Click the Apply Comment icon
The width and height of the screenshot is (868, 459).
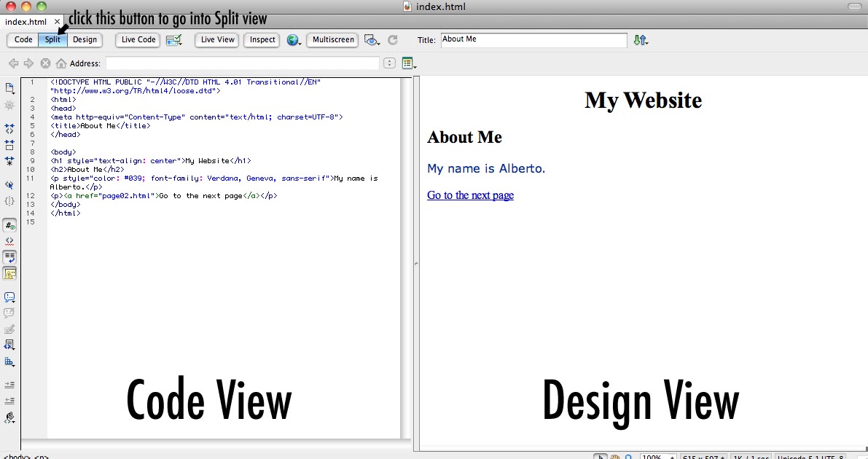pos(9,297)
